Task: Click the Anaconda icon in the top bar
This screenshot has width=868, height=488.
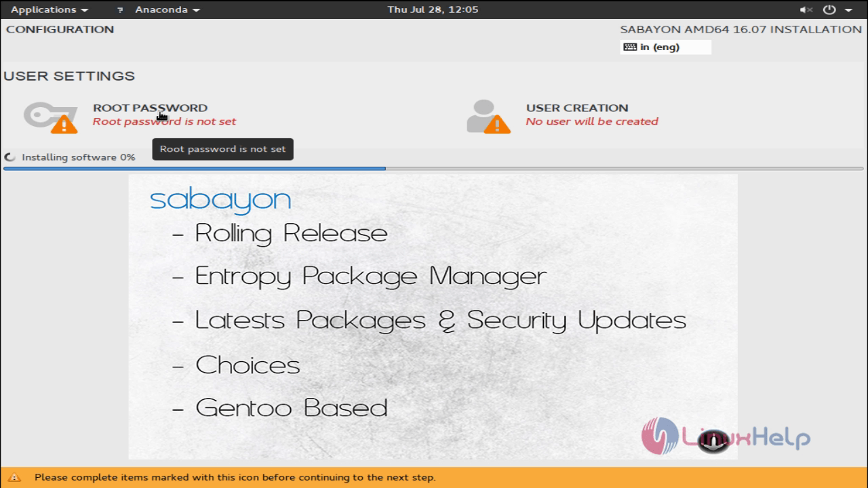Action: (x=121, y=10)
